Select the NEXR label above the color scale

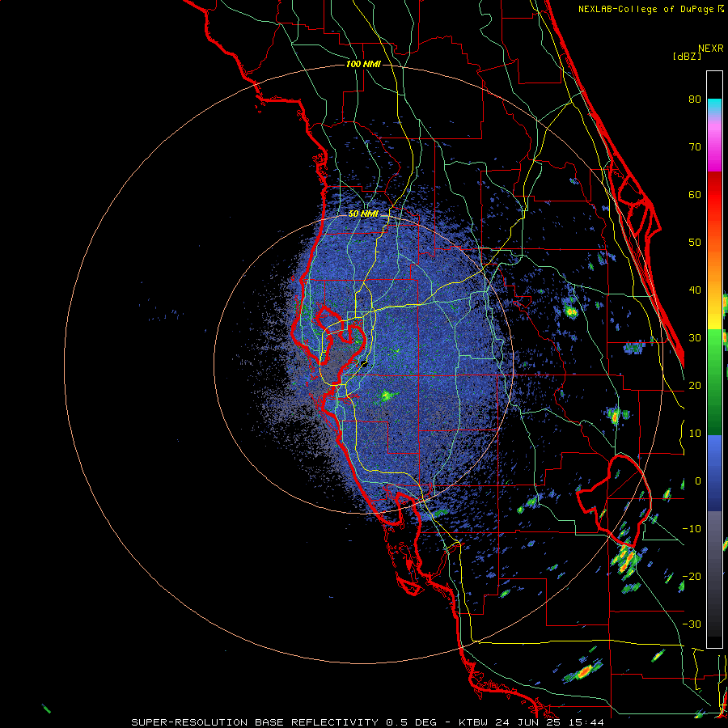pyautogui.click(x=710, y=49)
